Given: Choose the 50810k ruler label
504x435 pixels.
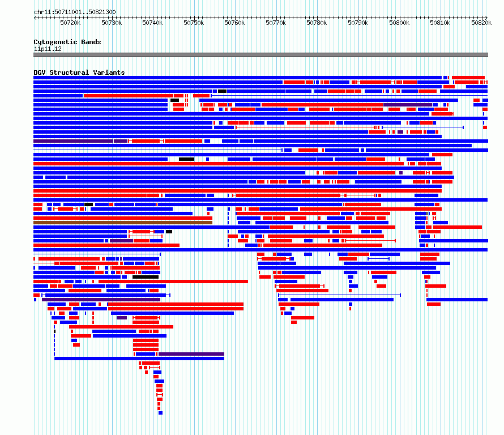Looking at the screenshot, I should pyautogui.click(x=440, y=23).
